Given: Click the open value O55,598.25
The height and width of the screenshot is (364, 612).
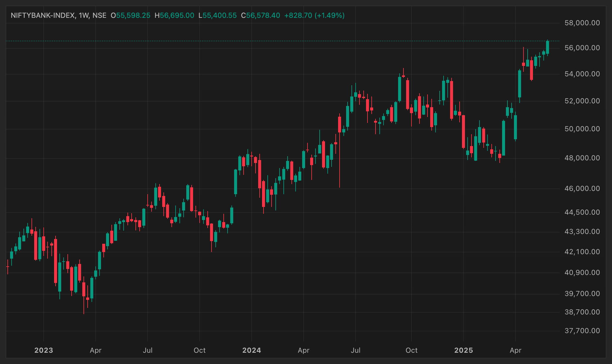Looking at the screenshot, I should pos(130,15).
